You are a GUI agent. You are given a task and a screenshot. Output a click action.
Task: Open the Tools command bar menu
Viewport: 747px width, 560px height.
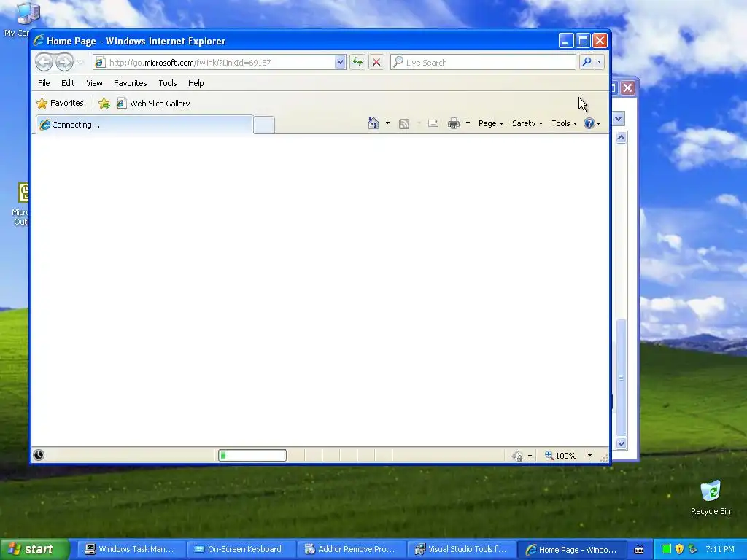click(x=564, y=123)
